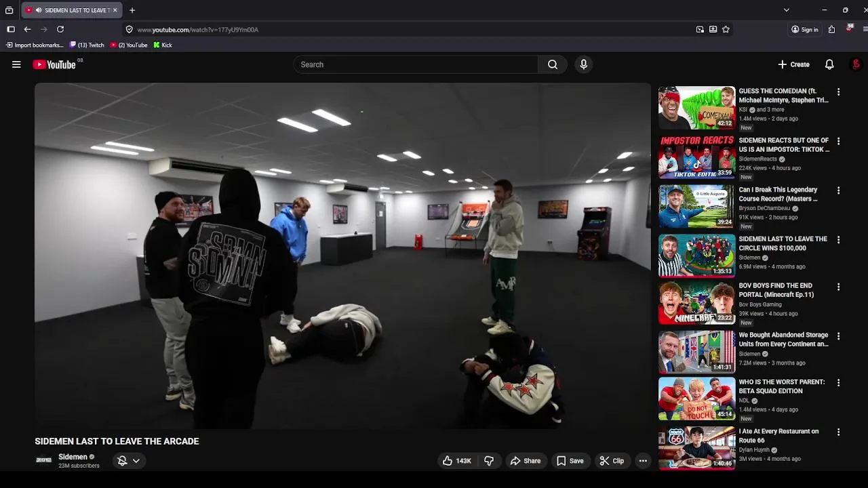Open 'WHO IS THE WORST PARENT' title

click(x=781, y=386)
